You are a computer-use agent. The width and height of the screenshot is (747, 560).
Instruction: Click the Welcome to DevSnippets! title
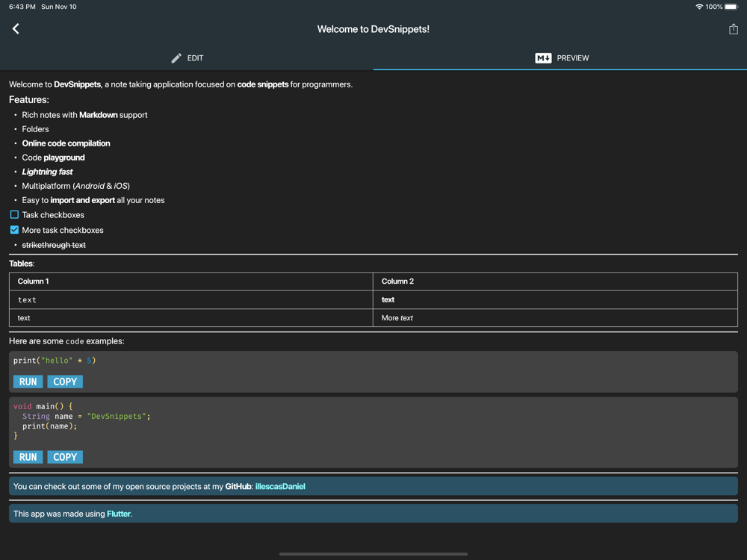coord(373,29)
